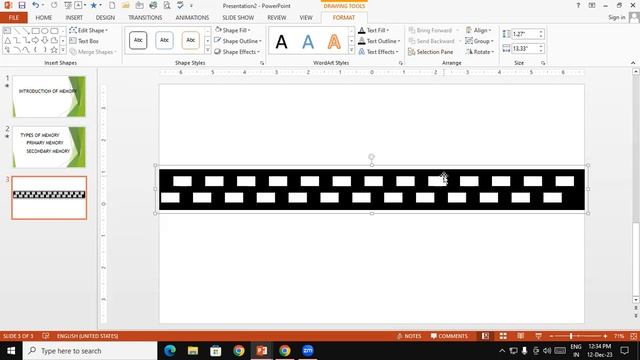Switch to the DESIGN tab
This screenshot has width=640, height=360.
click(105, 18)
